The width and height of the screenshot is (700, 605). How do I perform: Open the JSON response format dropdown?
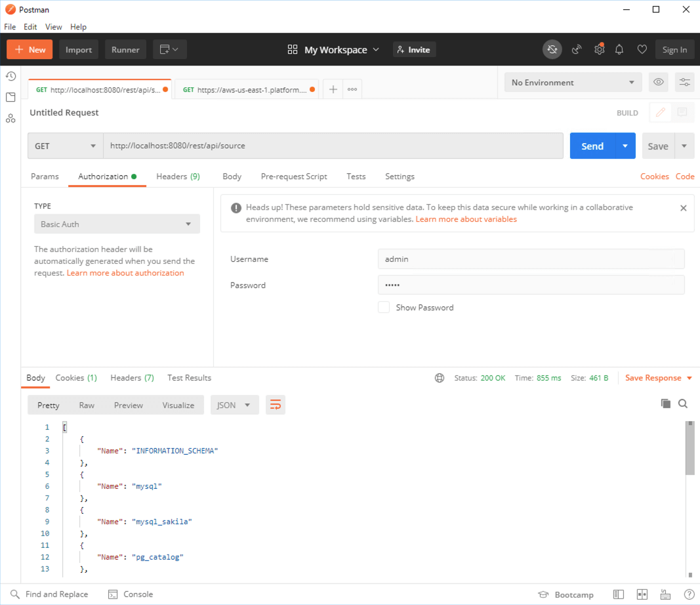click(x=234, y=405)
